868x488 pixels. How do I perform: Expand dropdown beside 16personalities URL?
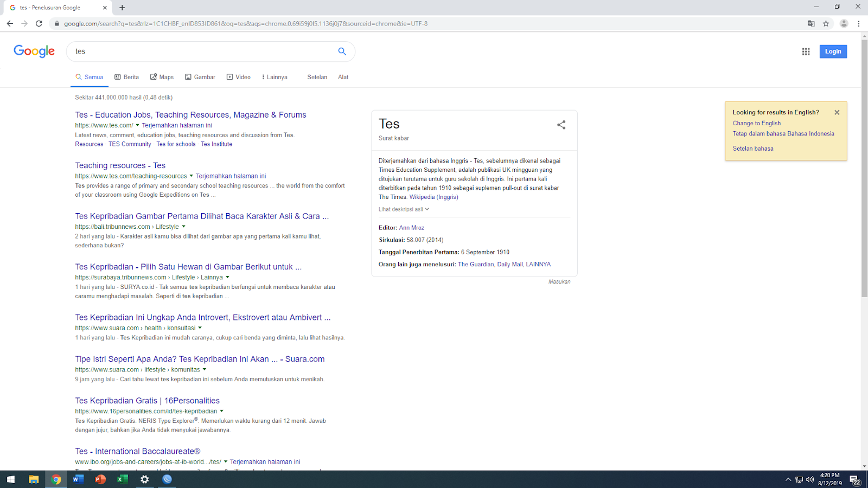[221, 411]
